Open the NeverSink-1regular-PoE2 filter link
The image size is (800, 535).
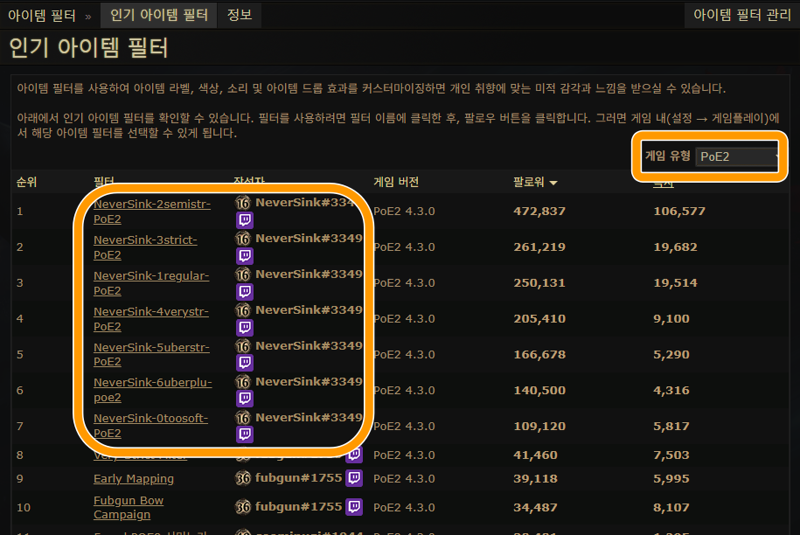pyautogui.click(x=152, y=283)
